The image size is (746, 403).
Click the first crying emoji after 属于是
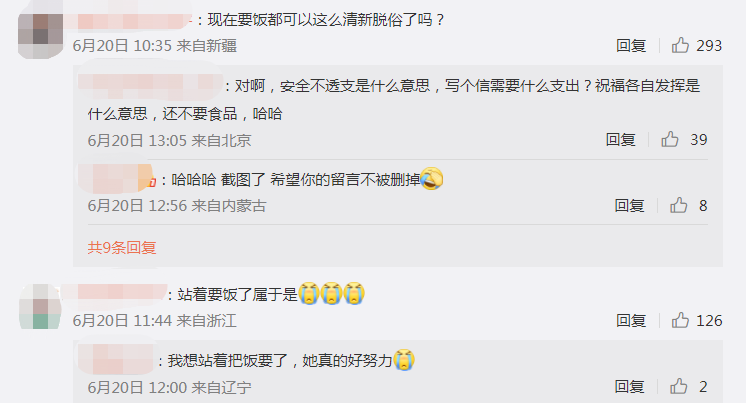(309, 293)
